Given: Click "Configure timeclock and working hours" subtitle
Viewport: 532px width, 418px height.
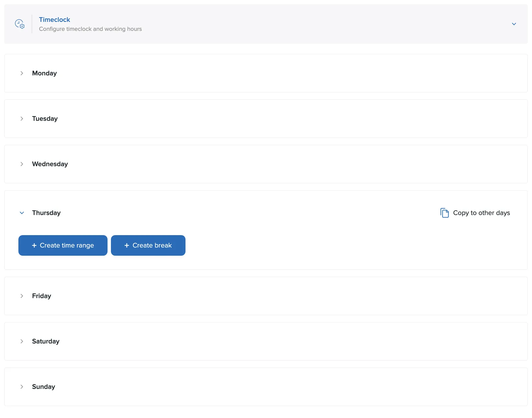Looking at the screenshot, I should [x=90, y=29].
